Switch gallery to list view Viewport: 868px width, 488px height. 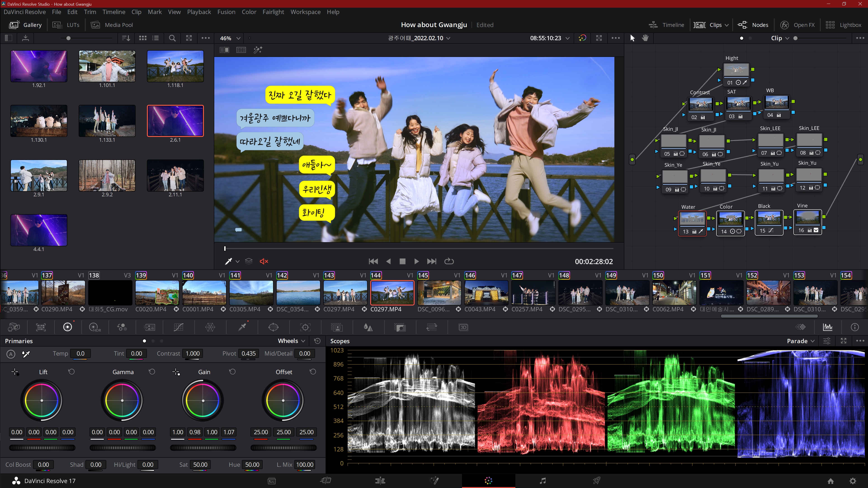coord(155,38)
